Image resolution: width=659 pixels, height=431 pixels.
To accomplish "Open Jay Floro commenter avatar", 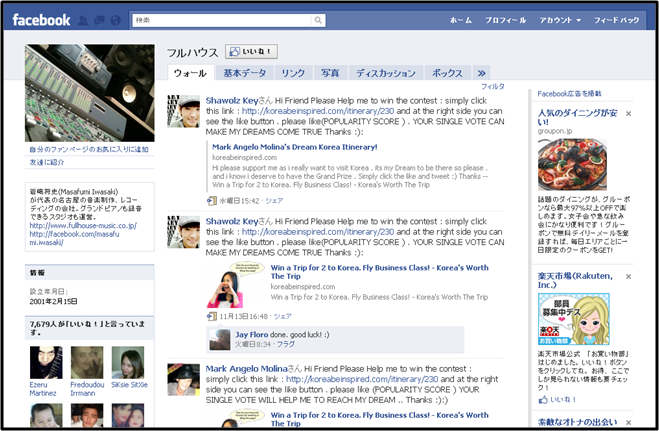I will click(x=219, y=339).
